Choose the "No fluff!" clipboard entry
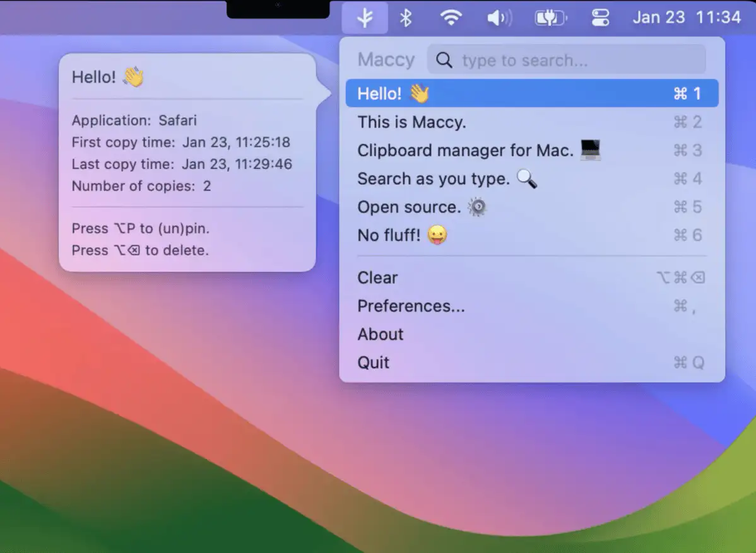 [531, 235]
